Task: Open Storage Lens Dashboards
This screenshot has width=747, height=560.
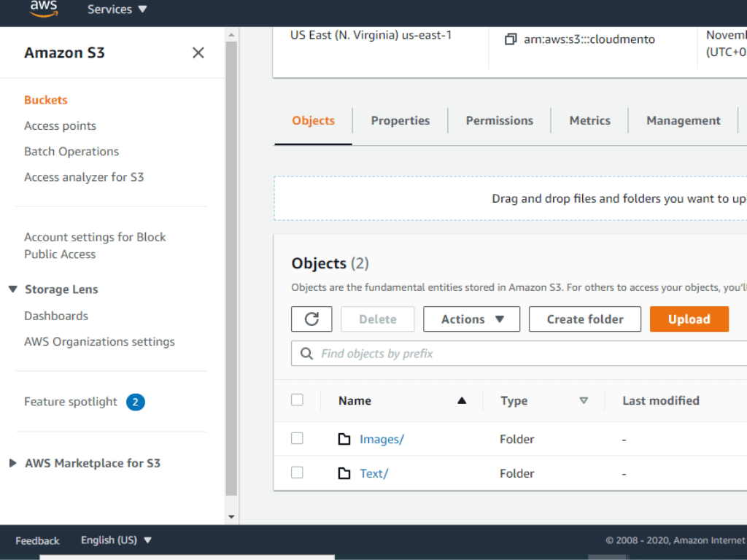Action: 56,316
